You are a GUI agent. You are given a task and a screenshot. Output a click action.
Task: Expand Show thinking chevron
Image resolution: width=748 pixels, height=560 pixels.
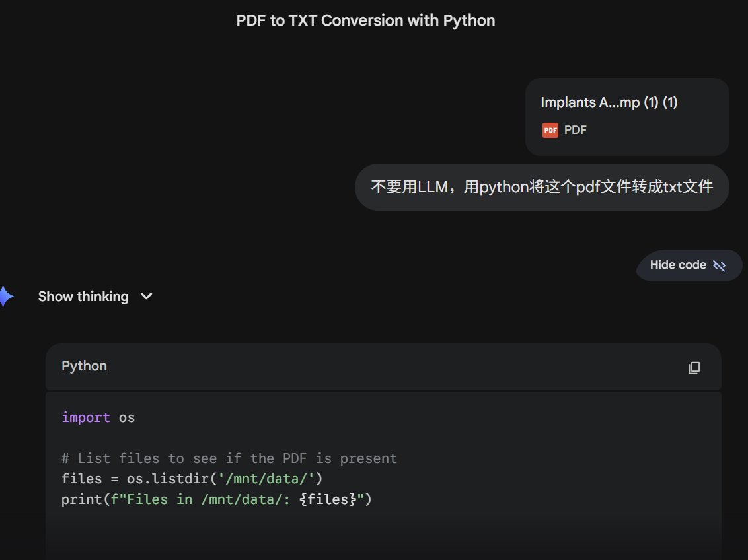point(147,297)
